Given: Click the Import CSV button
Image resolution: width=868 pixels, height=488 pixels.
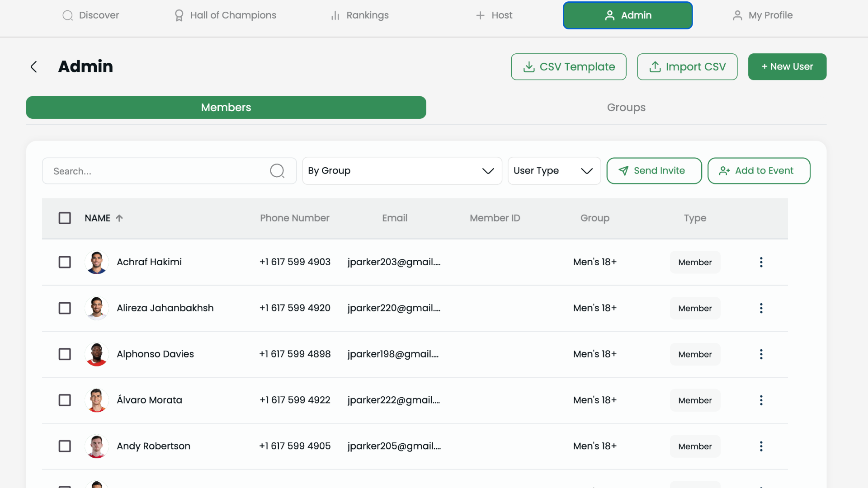Looking at the screenshot, I should pos(687,67).
